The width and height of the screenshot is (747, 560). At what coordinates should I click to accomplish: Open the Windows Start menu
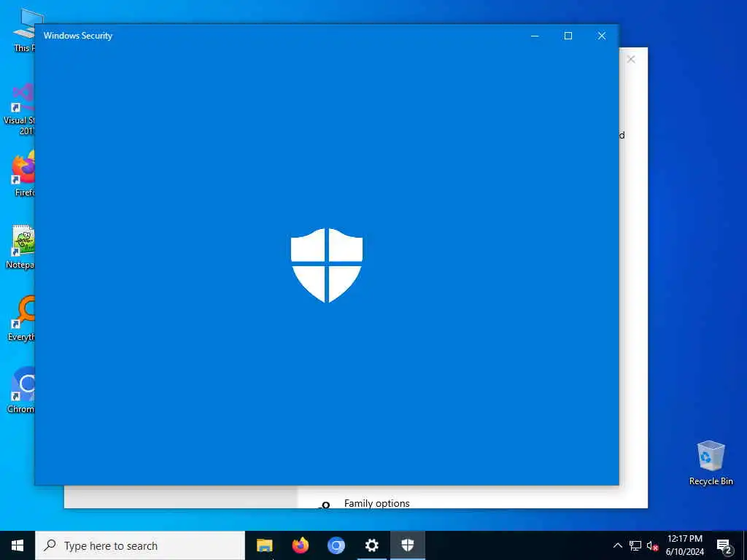[x=18, y=545]
